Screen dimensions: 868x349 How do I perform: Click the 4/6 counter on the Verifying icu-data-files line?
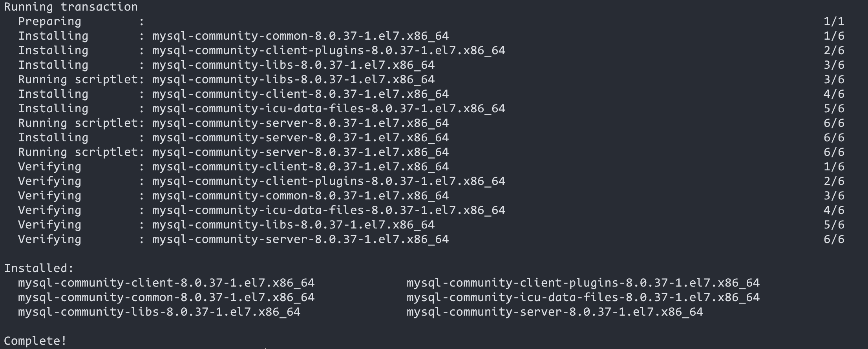(x=833, y=210)
